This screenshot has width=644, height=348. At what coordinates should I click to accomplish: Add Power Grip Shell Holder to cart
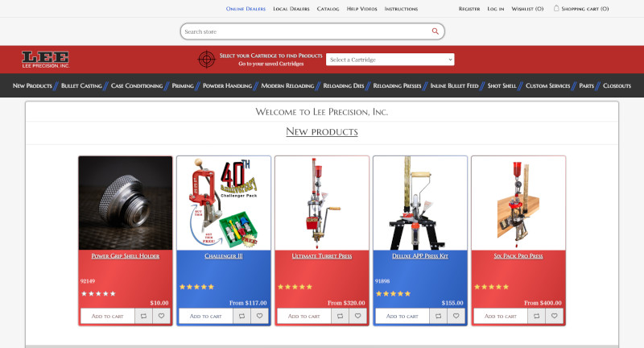click(x=108, y=316)
